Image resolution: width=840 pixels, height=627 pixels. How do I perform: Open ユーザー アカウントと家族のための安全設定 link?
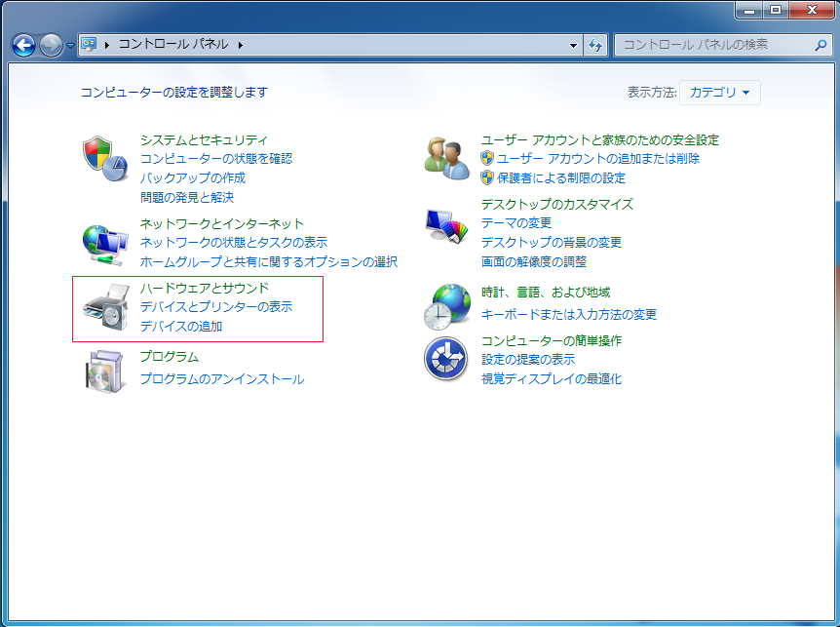click(600, 139)
